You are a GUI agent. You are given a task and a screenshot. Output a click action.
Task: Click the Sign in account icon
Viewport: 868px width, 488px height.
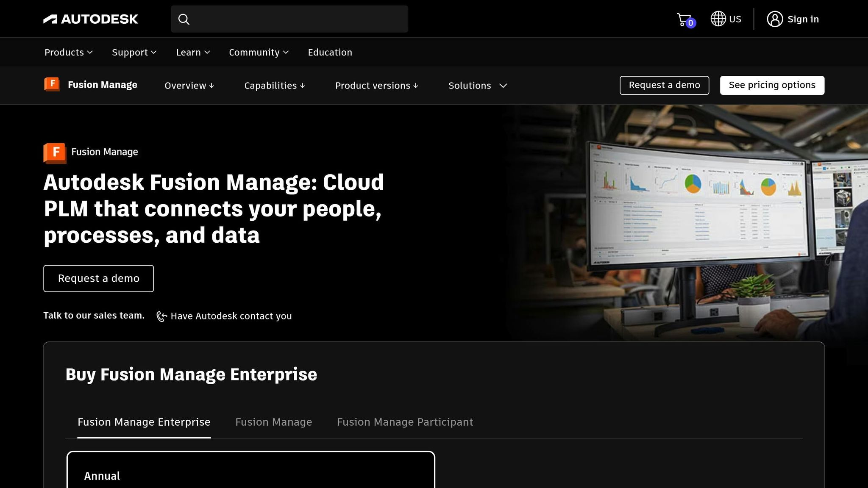coord(775,19)
